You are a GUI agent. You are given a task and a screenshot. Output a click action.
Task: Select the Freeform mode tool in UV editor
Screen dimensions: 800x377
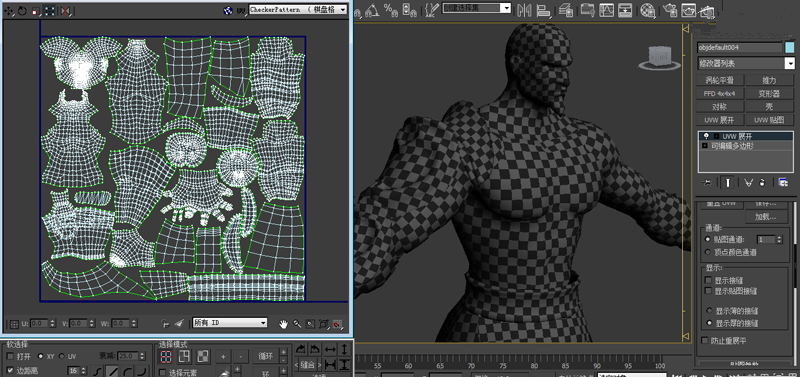[49, 10]
